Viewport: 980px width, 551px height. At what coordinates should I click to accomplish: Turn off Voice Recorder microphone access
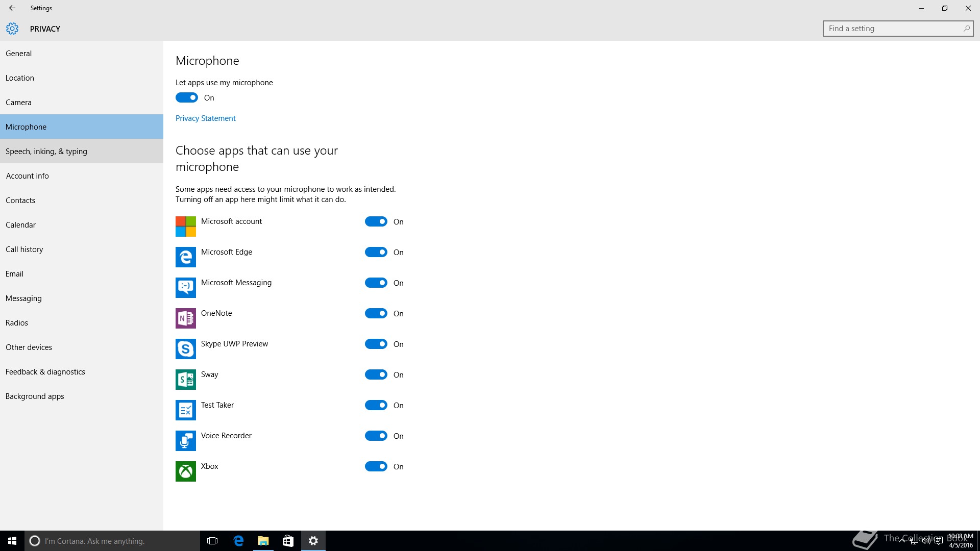click(x=376, y=436)
